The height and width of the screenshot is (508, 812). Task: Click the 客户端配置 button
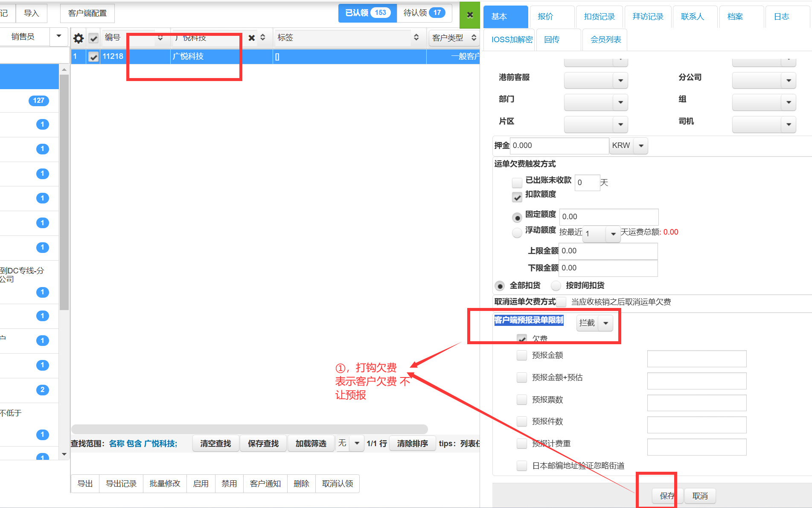(87, 14)
